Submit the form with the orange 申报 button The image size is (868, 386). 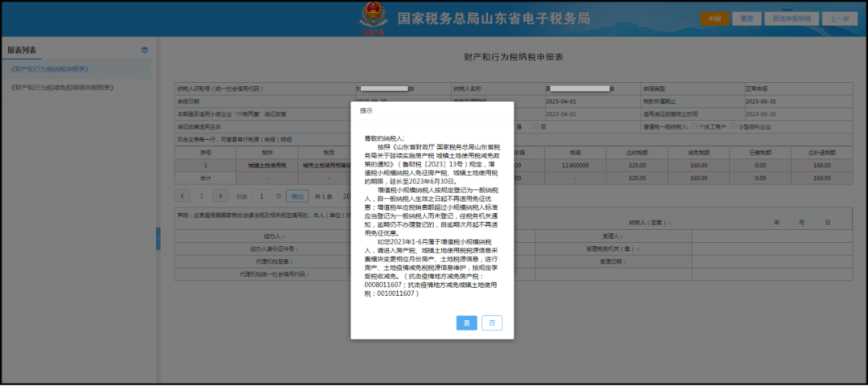pyautogui.click(x=714, y=18)
